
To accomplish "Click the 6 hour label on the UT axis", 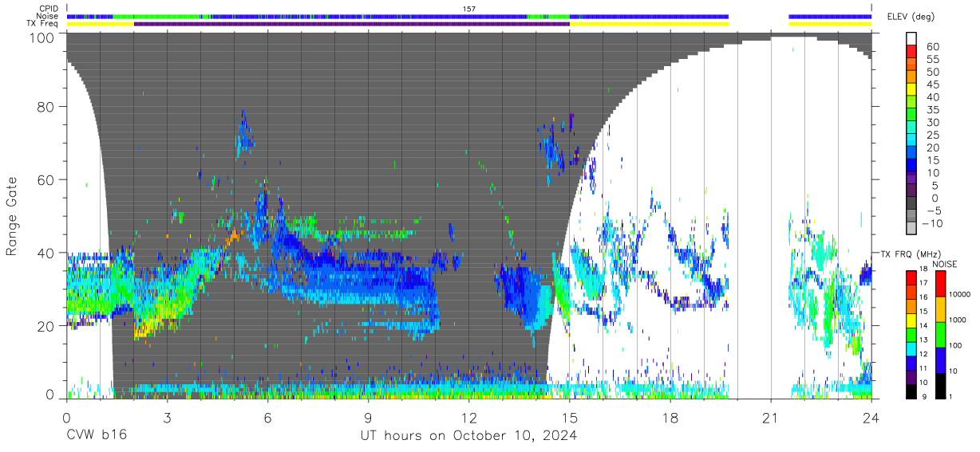I will [267, 418].
